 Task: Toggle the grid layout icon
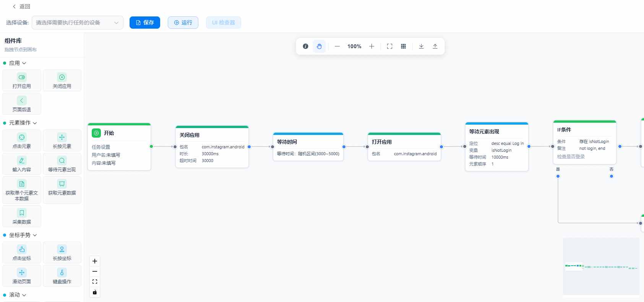(x=403, y=46)
